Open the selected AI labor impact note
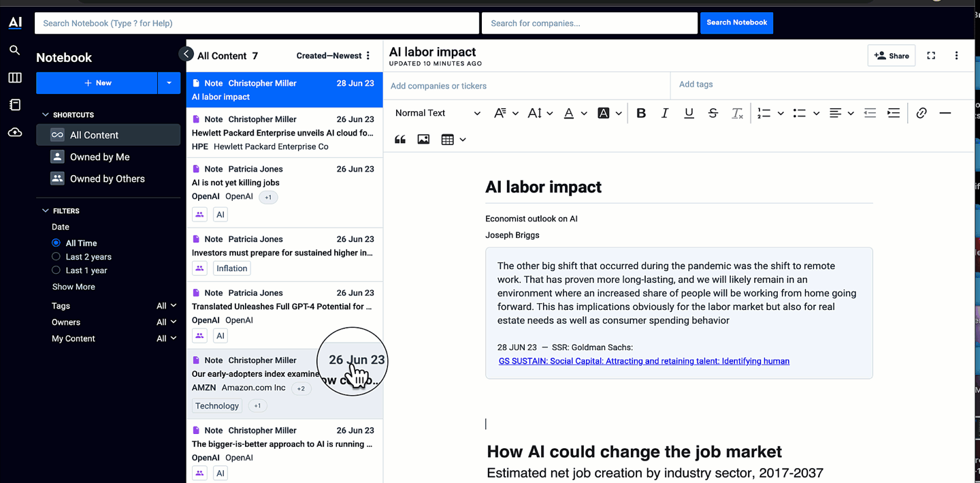 (x=284, y=90)
